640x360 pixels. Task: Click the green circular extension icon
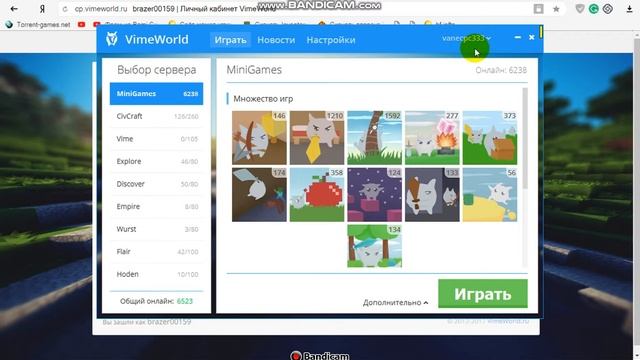(x=593, y=9)
